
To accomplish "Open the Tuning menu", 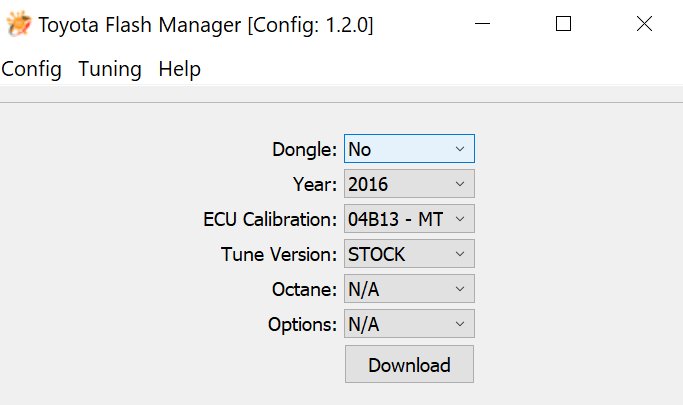I will (x=110, y=69).
